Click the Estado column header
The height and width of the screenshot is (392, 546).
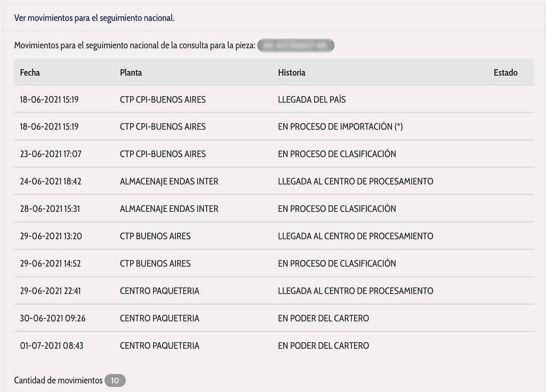(x=505, y=73)
